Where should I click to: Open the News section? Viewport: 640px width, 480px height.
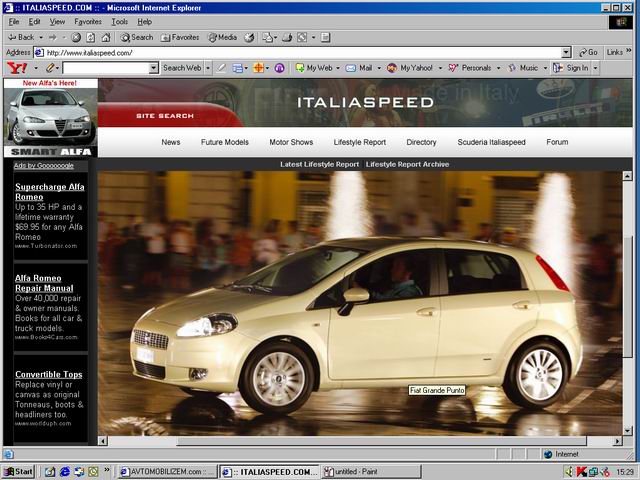click(171, 142)
